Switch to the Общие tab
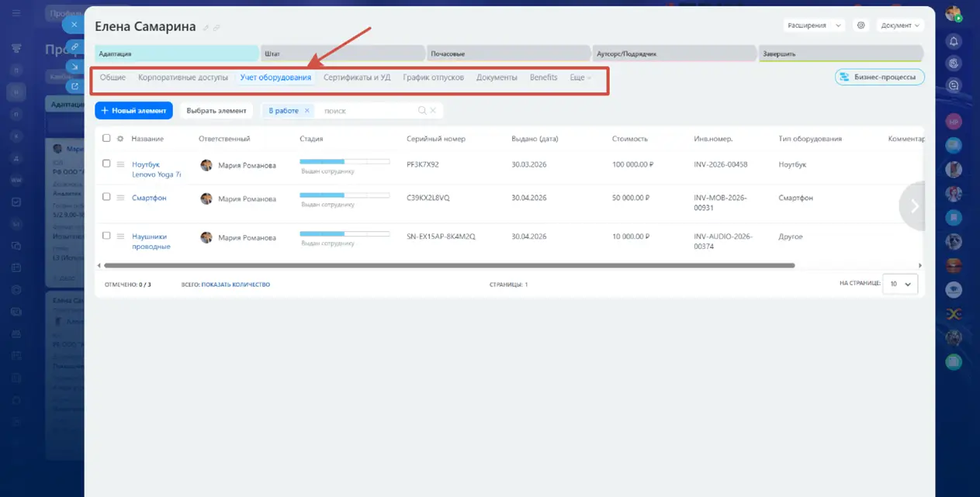Screen dimensions: 980x497 [x=113, y=78]
